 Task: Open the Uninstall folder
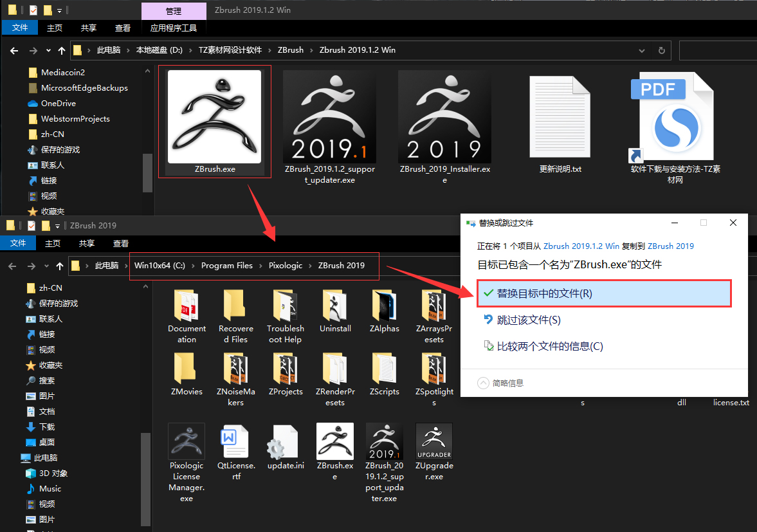point(335,311)
